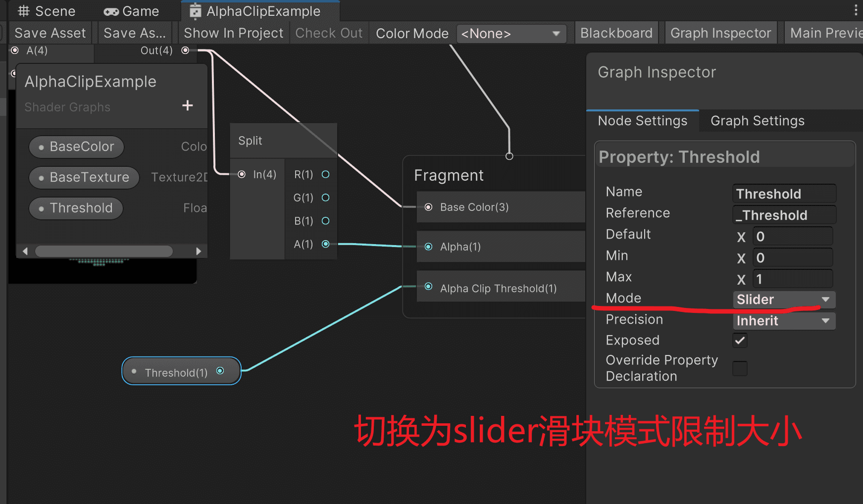Open the Node Settings tab
Image resolution: width=863 pixels, height=504 pixels.
click(x=643, y=121)
